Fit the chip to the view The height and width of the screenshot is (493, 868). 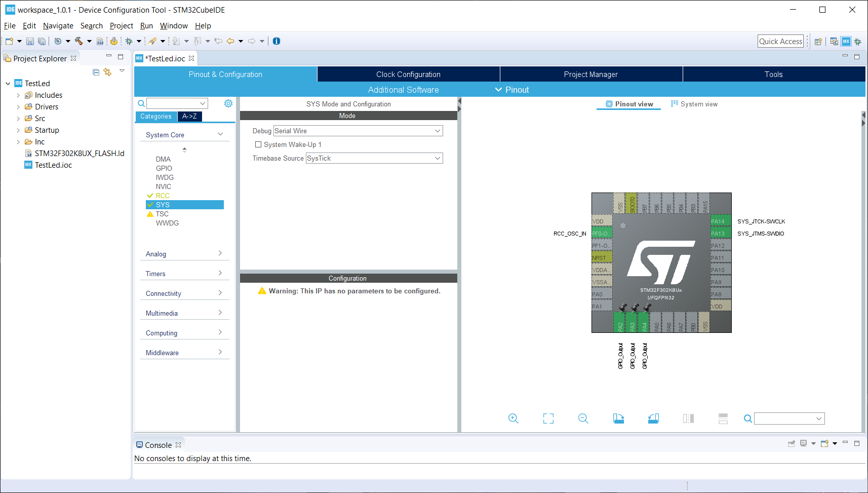[548, 419]
